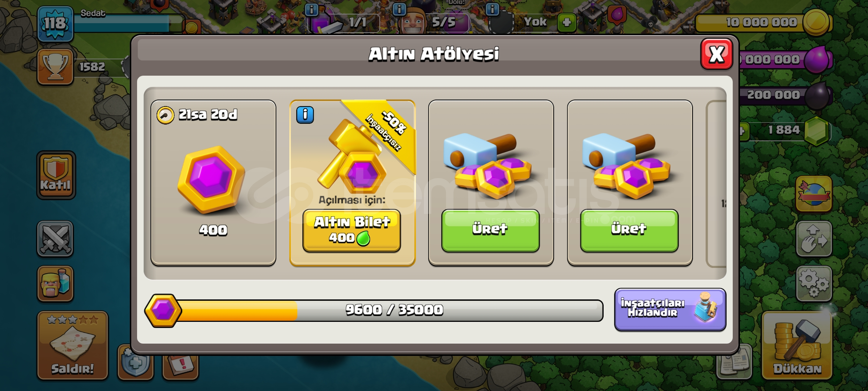Close the Altın Atölyesi window

[716, 54]
